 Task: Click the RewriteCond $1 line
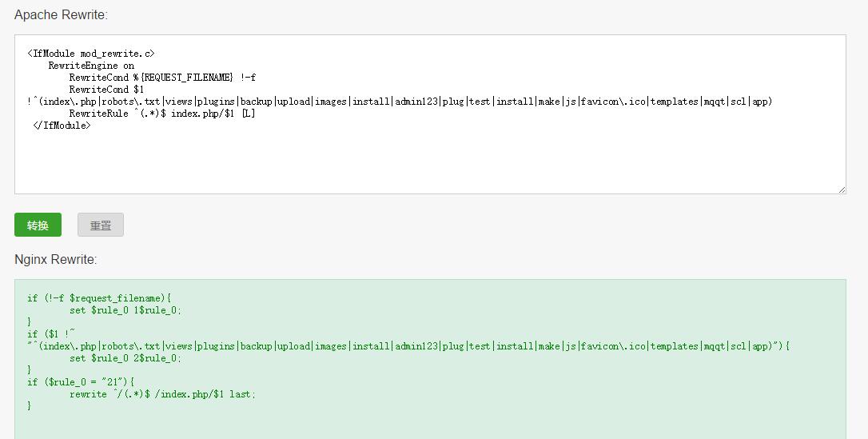(x=106, y=89)
